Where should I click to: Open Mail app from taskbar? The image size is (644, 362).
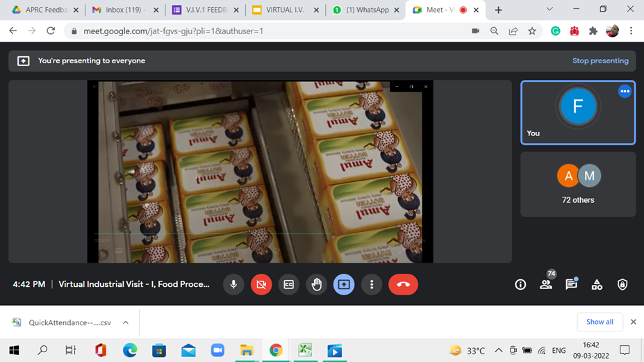pos(188,350)
